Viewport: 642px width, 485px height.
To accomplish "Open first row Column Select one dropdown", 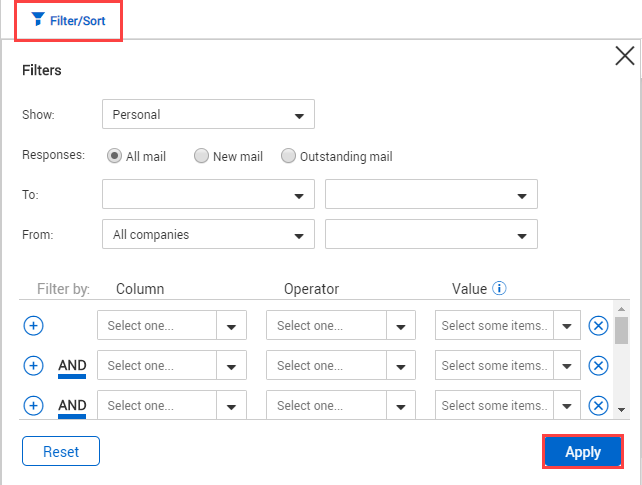I will 171,326.
